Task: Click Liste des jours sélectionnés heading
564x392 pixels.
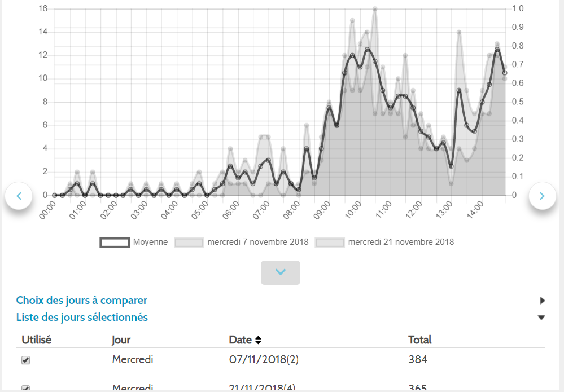Action: pyautogui.click(x=82, y=317)
